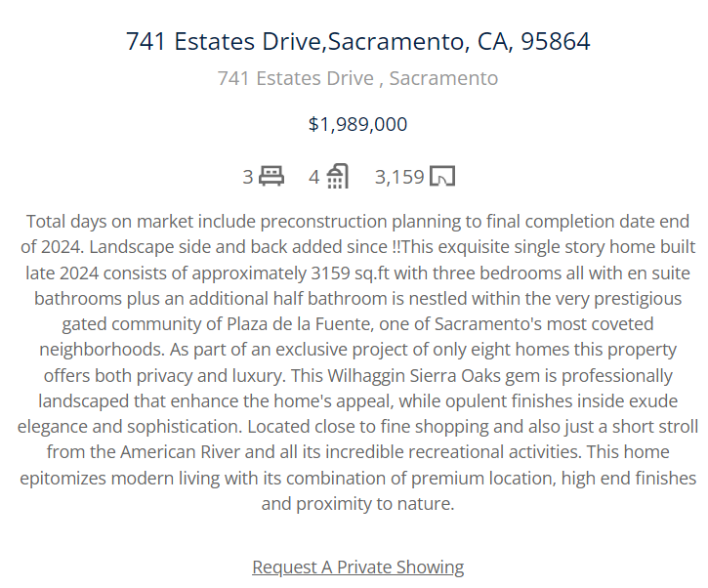Click the 741 Estates Drive, Sacramento, CA heading
This screenshot has width=708, height=588.
(x=357, y=41)
